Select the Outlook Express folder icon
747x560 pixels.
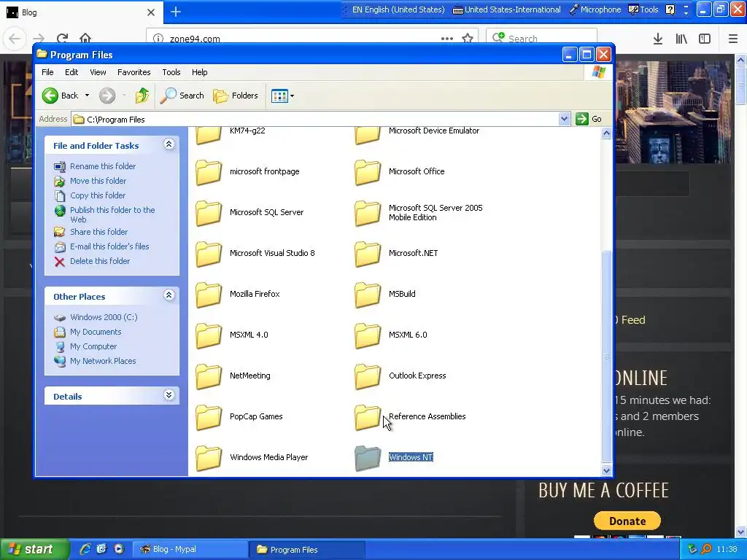pos(368,376)
